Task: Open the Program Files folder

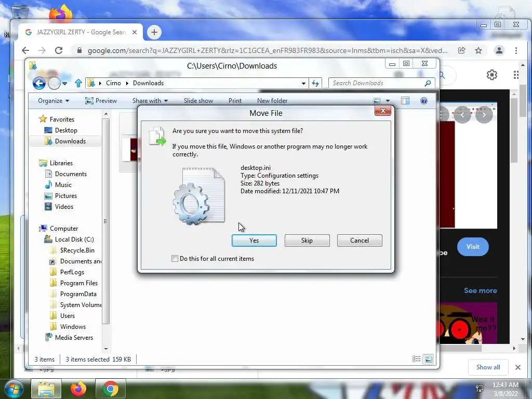Action: coord(79,283)
